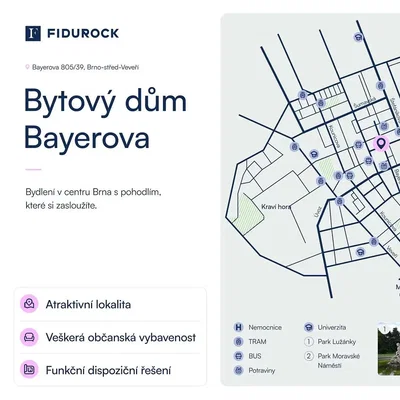The width and height of the screenshot is (400, 400).
Task: Click the Potraviny legend icon
Action: click(238, 370)
